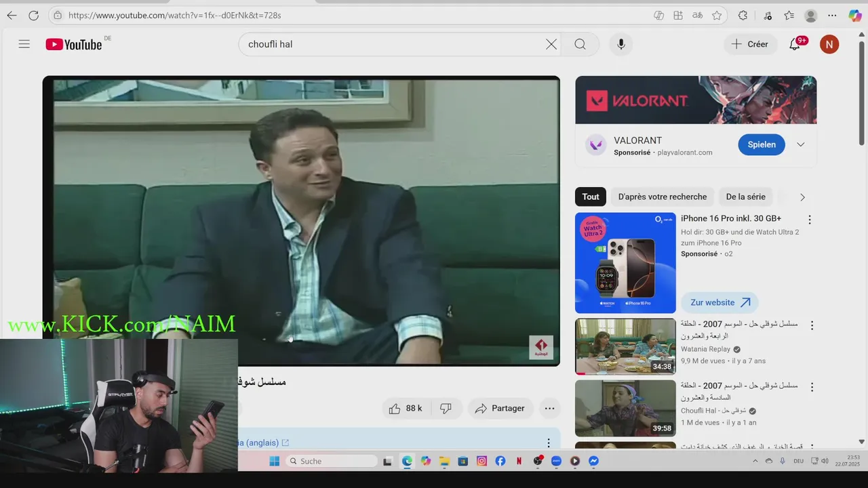
Task: Click the Créer button
Action: point(749,44)
